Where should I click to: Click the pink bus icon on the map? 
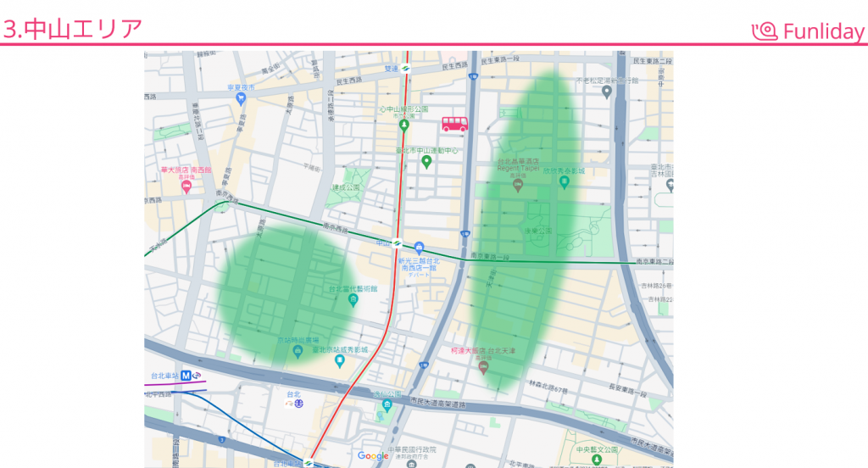[x=454, y=124]
